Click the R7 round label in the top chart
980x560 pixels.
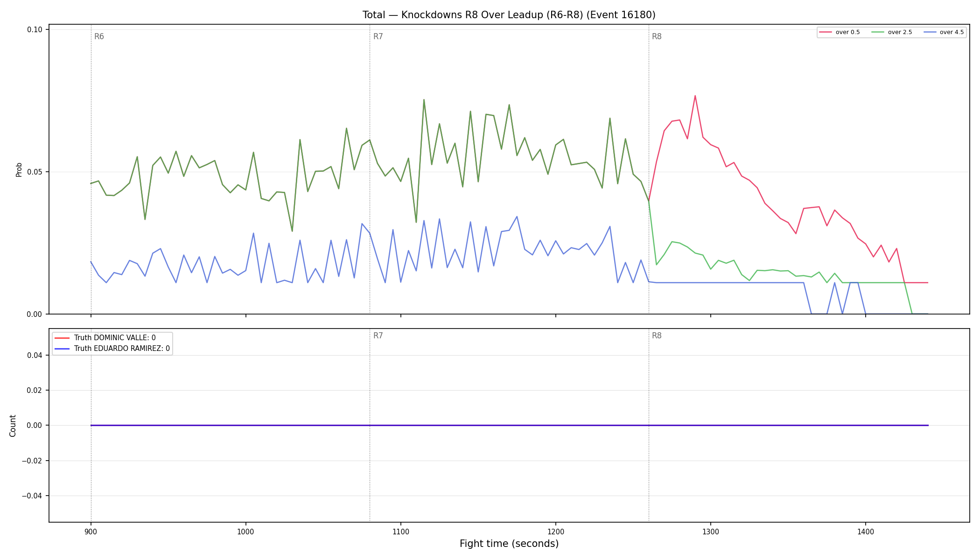click(378, 36)
